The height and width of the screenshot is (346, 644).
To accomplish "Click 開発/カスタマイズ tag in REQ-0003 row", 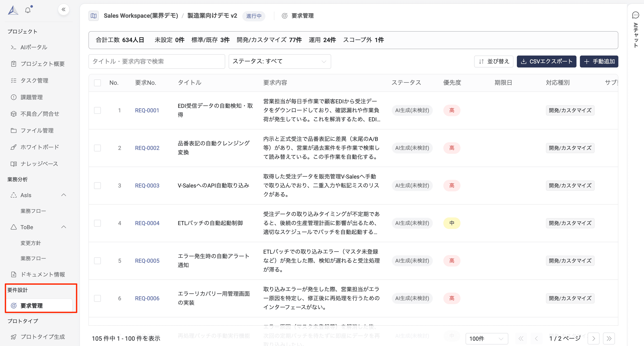I will [570, 186].
